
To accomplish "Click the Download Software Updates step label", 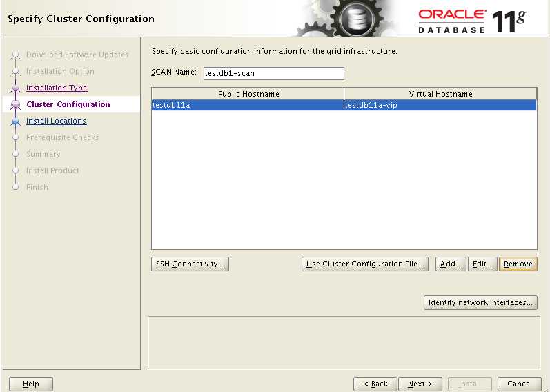I will coord(77,55).
